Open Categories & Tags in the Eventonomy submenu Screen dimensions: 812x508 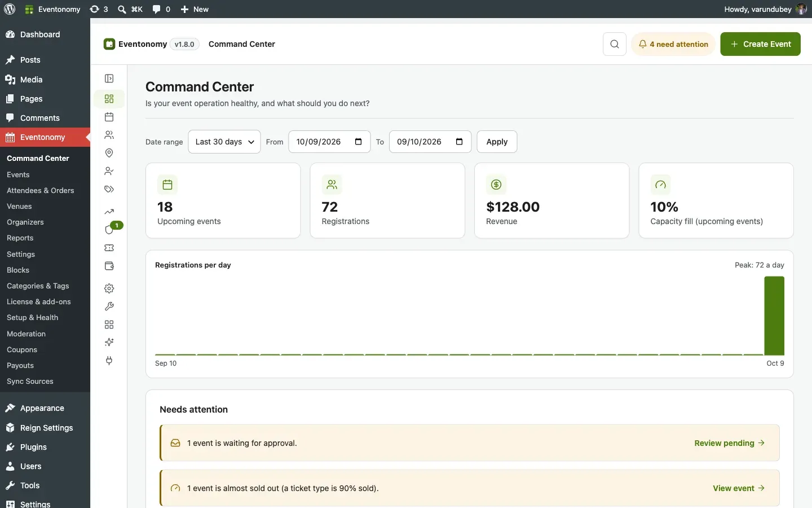point(38,286)
